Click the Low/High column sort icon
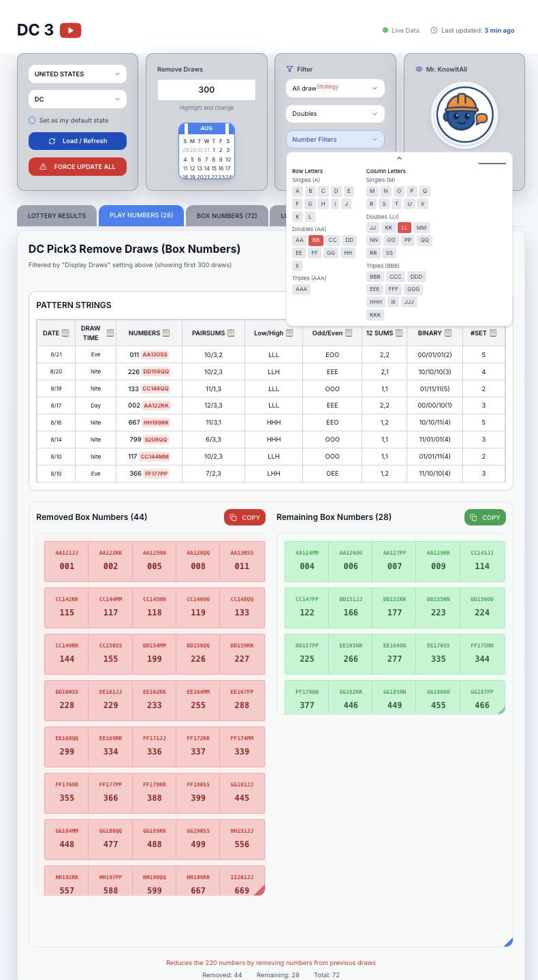 click(x=289, y=333)
